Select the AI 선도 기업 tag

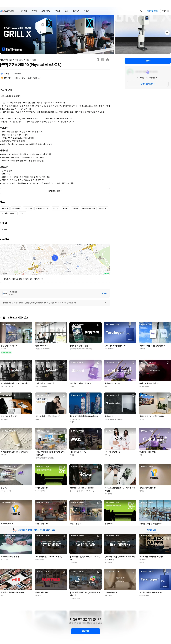point(103,208)
